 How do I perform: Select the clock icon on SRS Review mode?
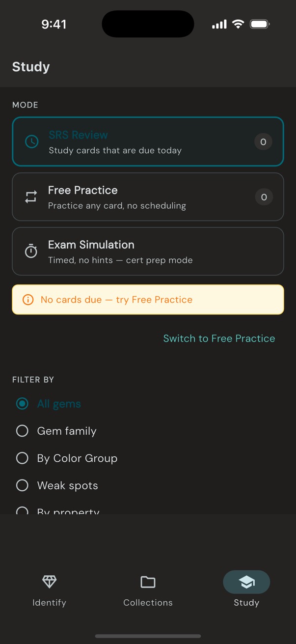click(31, 141)
